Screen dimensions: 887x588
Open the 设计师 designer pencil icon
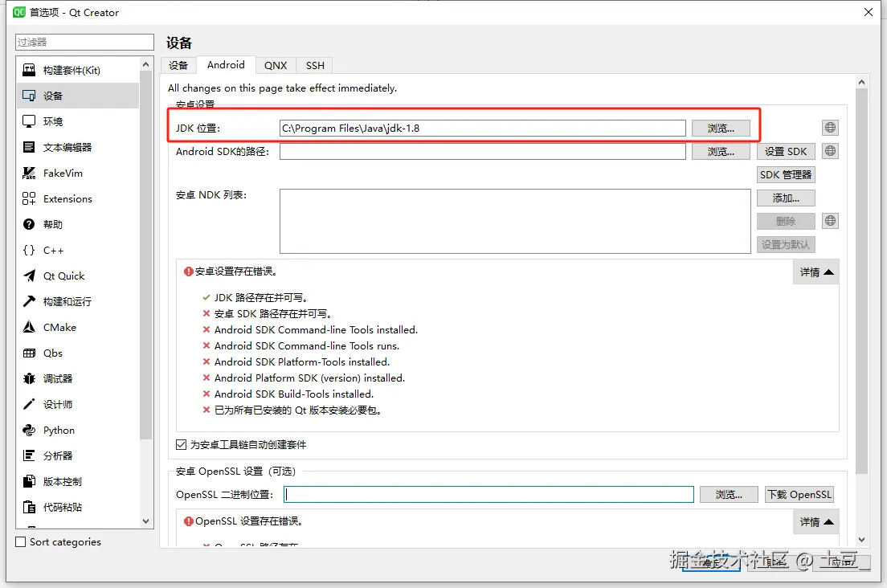(29, 404)
